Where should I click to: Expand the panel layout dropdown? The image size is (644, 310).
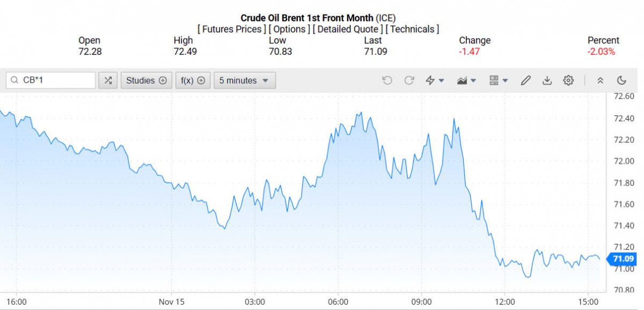[x=499, y=80]
